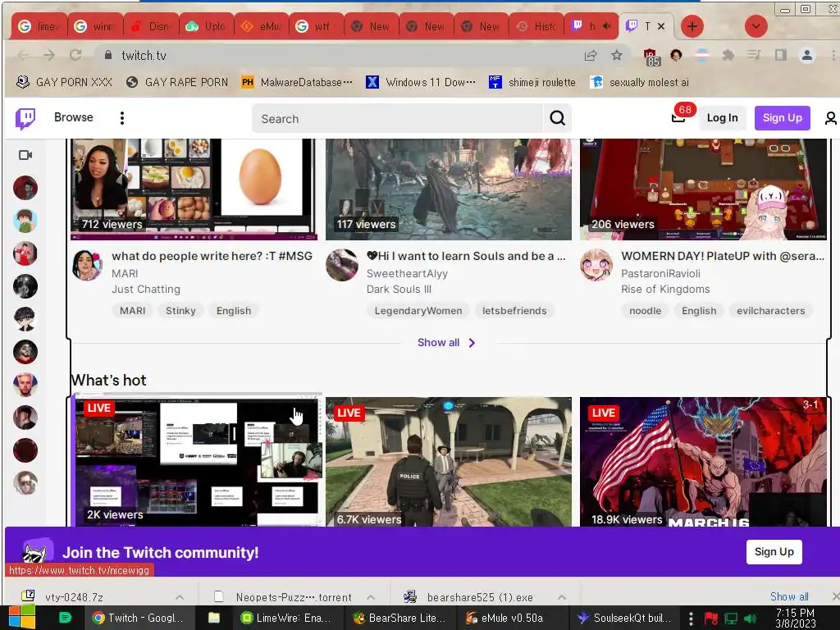Click the 'Show all' link with the arrow

[x=446, y=342]
